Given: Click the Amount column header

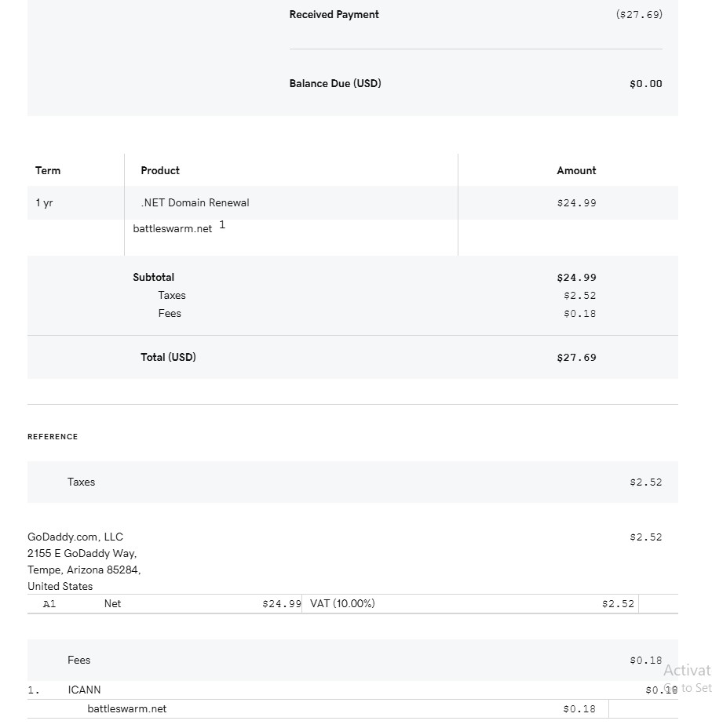Looking at the screenshot, I should 576,171.
